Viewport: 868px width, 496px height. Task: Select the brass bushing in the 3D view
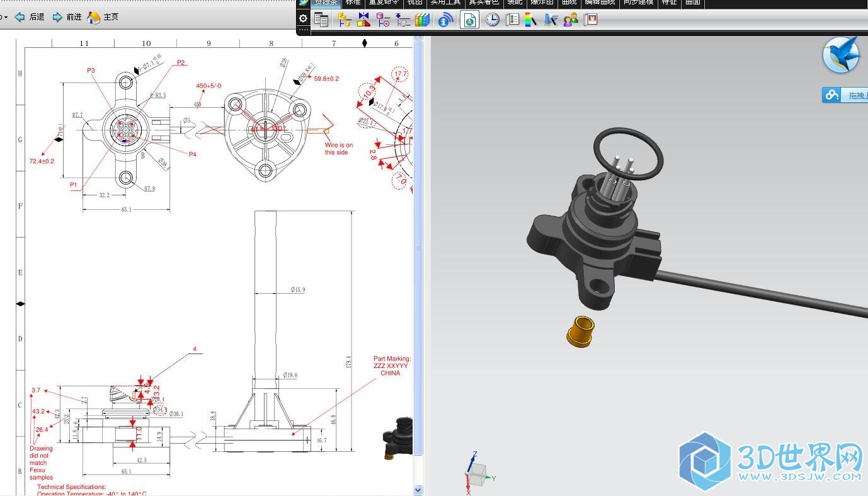pyautogui.click(x=581, y=332)
